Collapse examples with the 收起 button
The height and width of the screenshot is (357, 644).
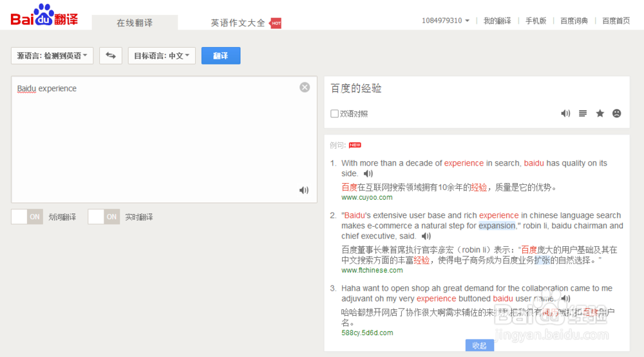(479, 345)
